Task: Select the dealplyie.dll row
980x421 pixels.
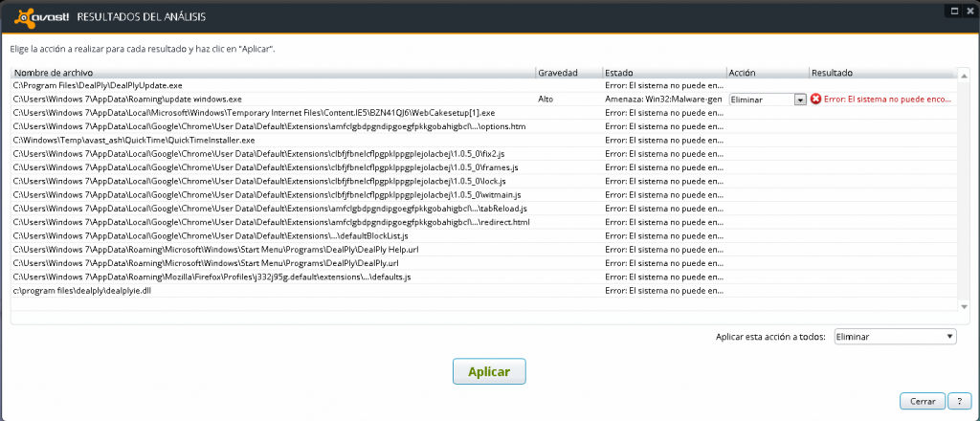Action: 483,291
